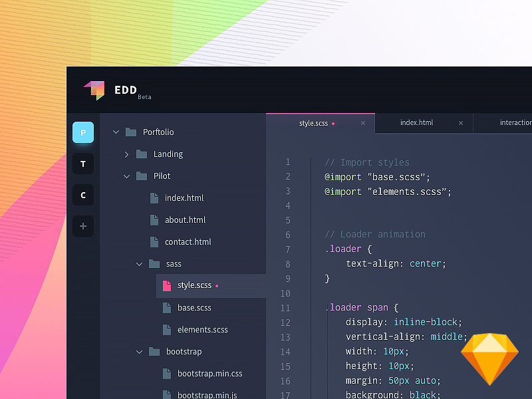Switch to the index.html tab
Viewport: 532px width, 399px height.
pyautogui.click(x=416, y=123)
